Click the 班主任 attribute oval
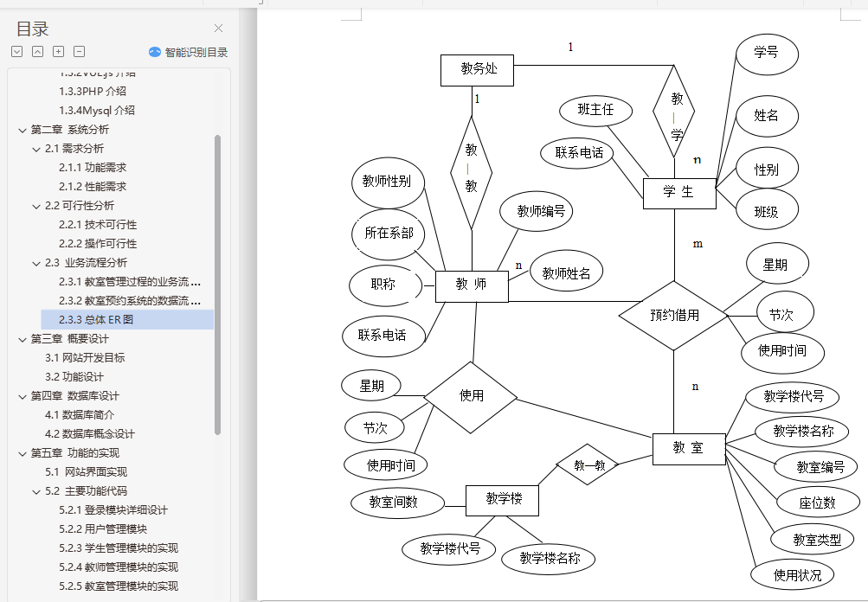This screenshot has width=868, height=602. pos(595,110)
